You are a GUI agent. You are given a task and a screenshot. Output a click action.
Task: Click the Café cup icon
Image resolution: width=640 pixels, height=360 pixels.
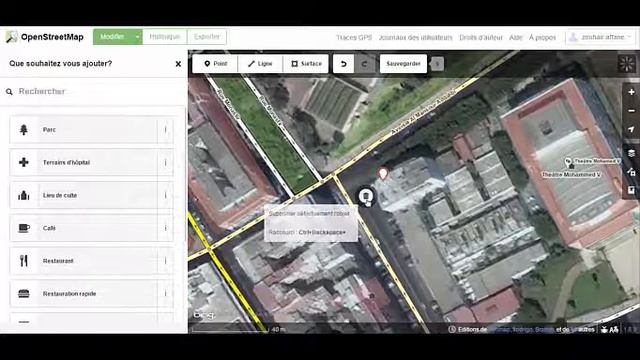[x=24, y=228]
